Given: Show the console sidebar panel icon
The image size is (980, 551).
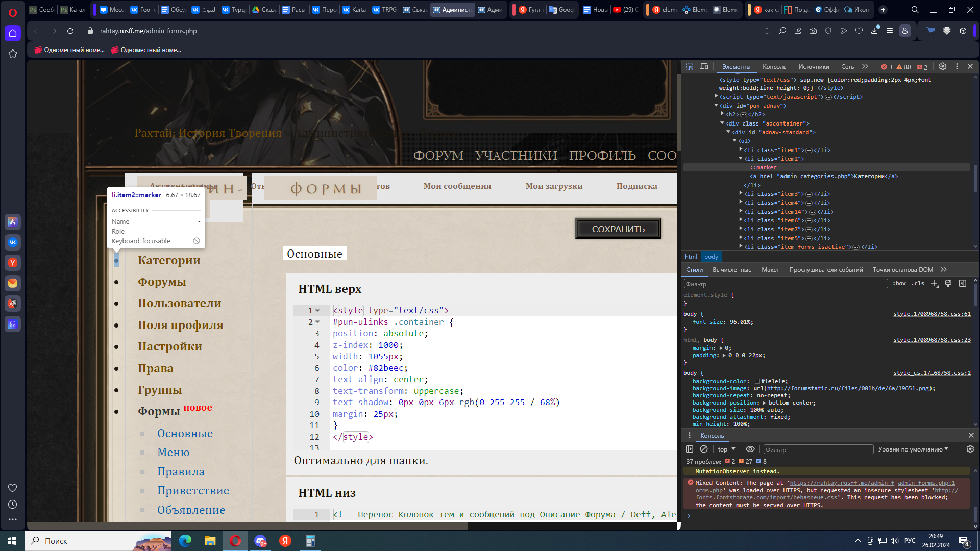Looking at the screenshot, I should tap(690, 449).
